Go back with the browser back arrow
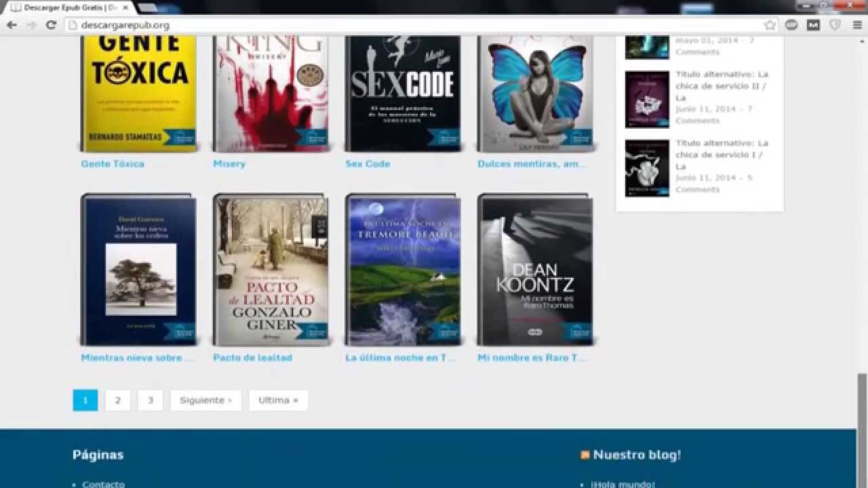The image size is (868, 488). (x=12, y=25)
